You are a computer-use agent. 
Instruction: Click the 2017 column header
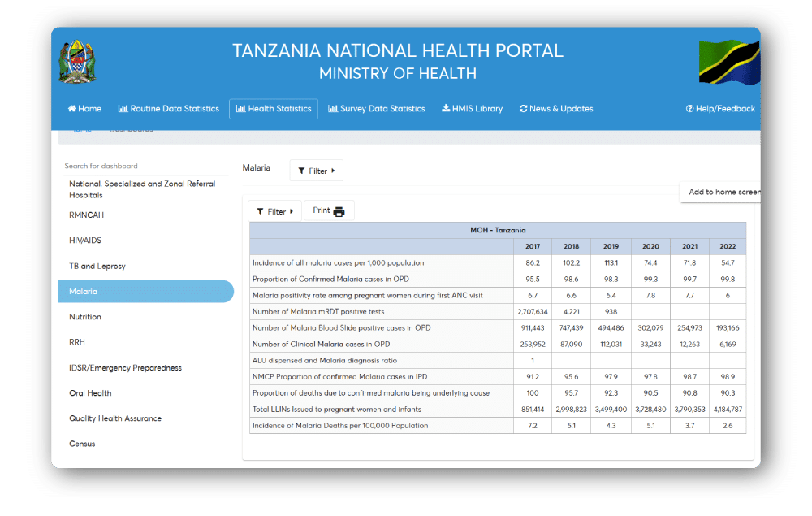[x=533, y=246]
